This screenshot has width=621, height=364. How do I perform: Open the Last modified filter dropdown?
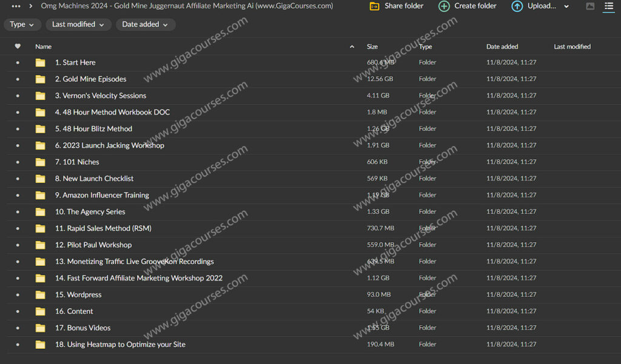[x=78, y=24]
